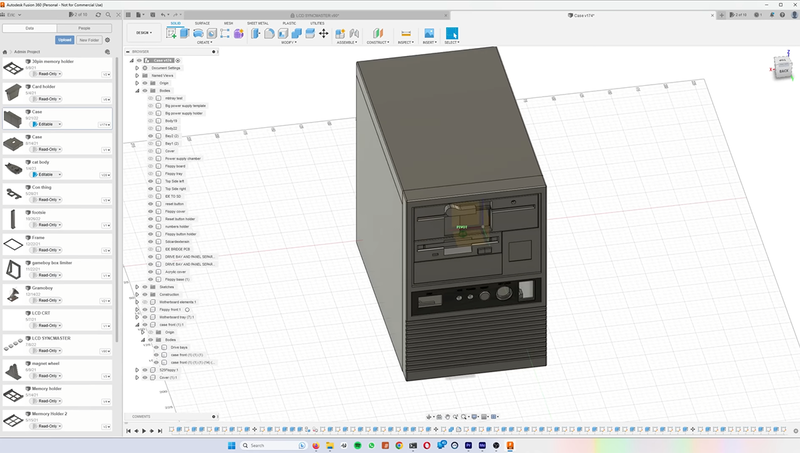Select the Revolve tool in toolbar
The width and height of the screenshot is (800, 453).
[198, 33]
